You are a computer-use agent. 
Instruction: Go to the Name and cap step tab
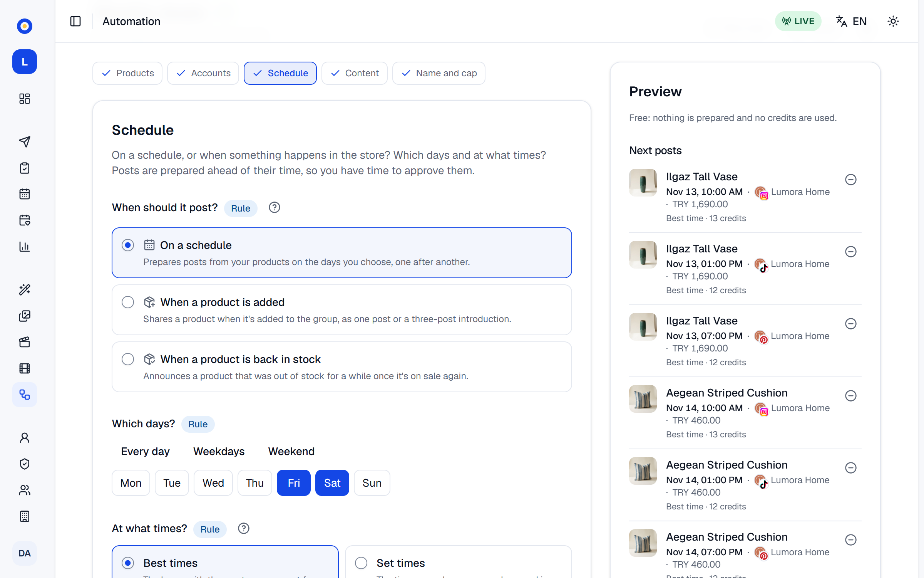click(439, 73)
